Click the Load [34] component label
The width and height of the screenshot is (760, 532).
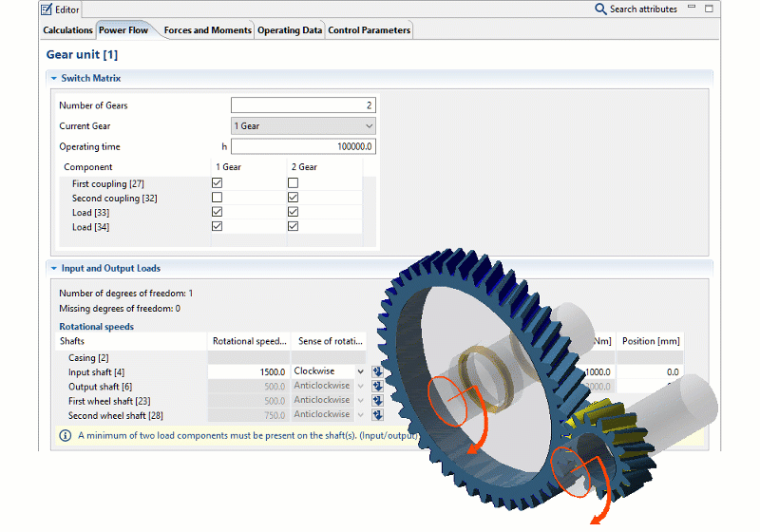pyautogui.click(x=90, y=227)
